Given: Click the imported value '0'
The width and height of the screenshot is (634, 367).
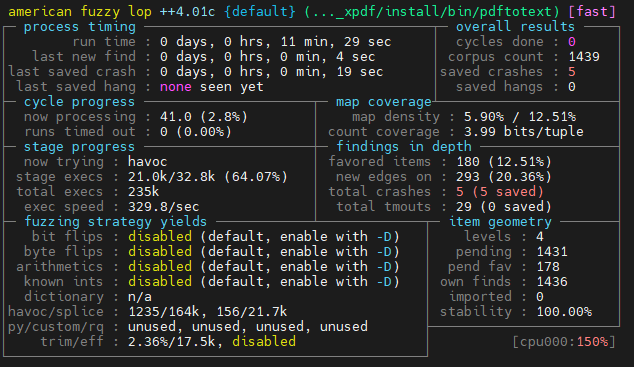Looking at the screenshot, I should [x=540, y=297].
